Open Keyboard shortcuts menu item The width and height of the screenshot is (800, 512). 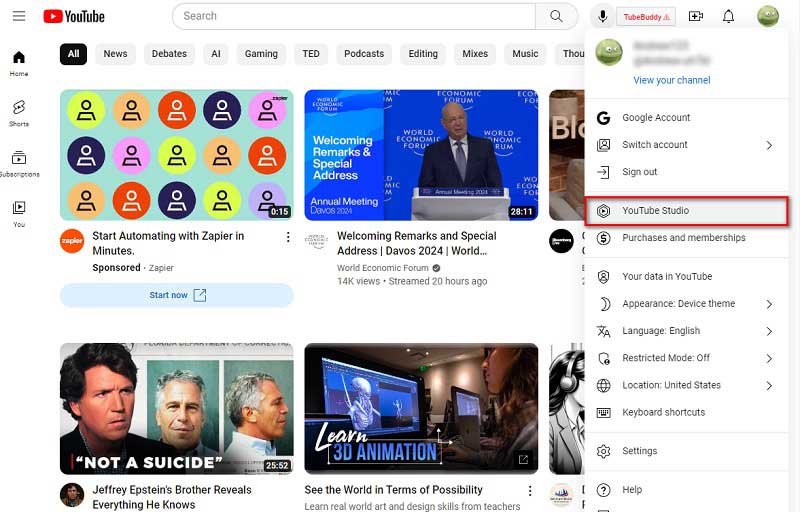tap(686, 412)
